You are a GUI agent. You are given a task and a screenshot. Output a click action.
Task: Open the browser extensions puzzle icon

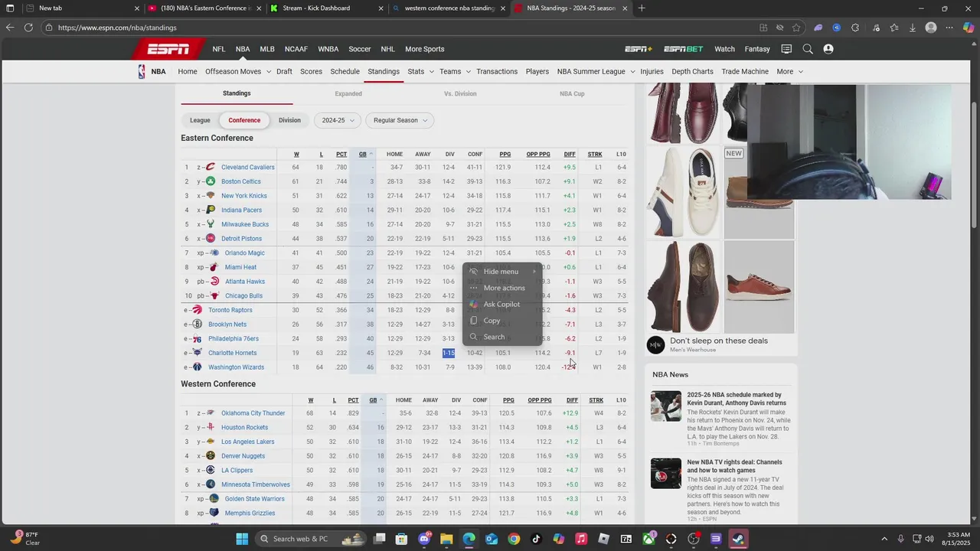click(x=855, y=28)
